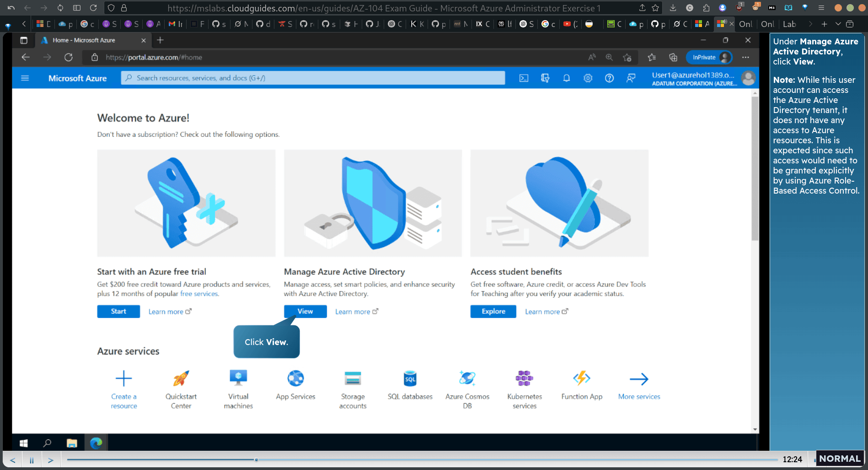The width and height of the screenshot is (868, 470).
Task: Click the Azure search resources field
Action: click(x=313, y=78)
